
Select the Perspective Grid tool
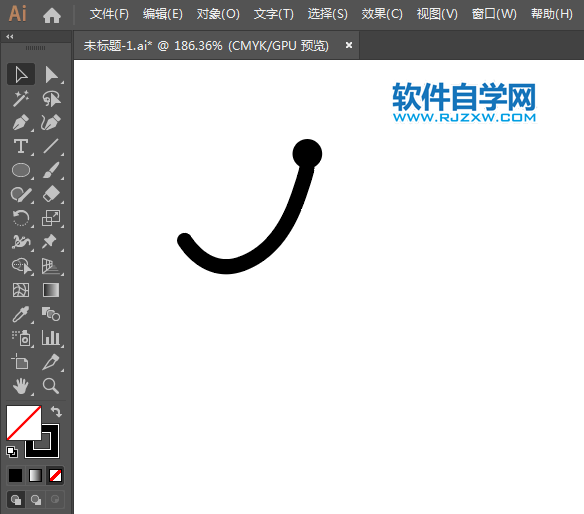51,266
